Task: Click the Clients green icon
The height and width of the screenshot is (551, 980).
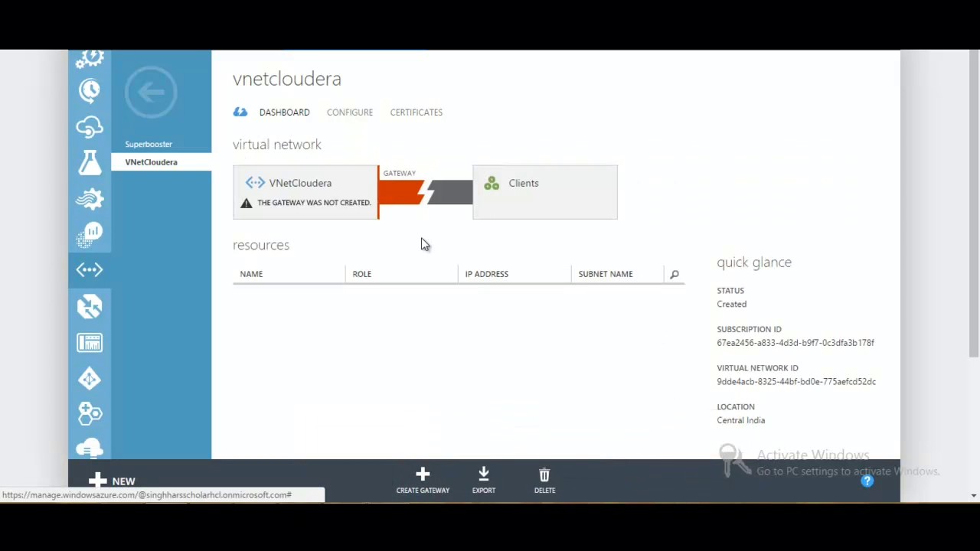Action: (492, 184)
